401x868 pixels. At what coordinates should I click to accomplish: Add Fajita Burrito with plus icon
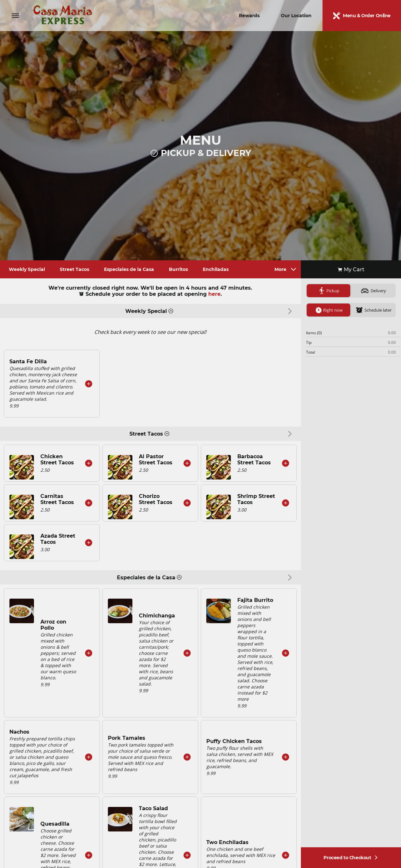pyautogui.click(x=286, y=653)
